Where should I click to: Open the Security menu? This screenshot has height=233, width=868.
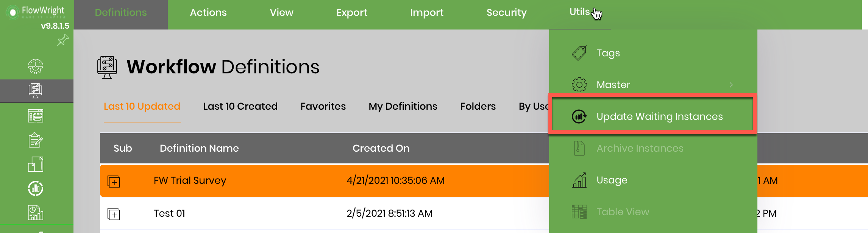point(506,12)
